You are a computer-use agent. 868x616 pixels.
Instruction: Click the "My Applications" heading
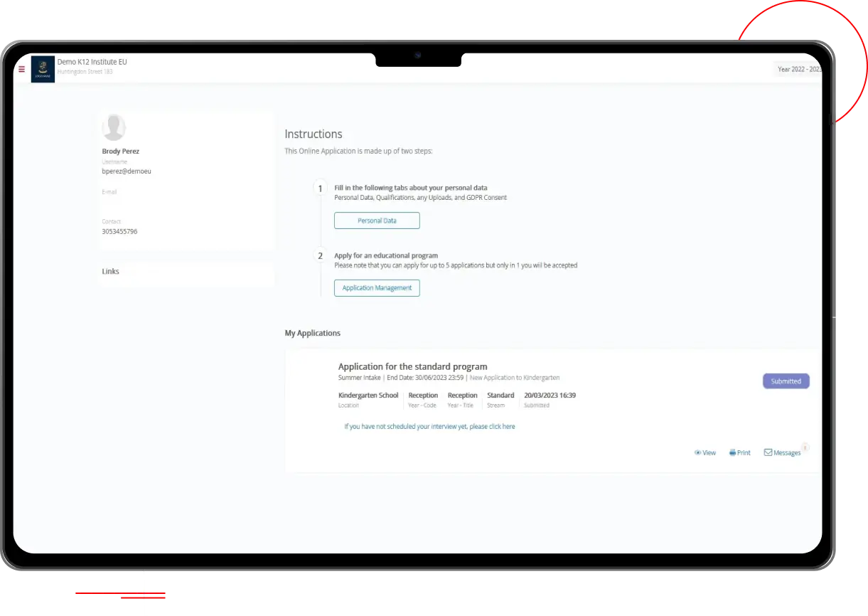[313, 333]
